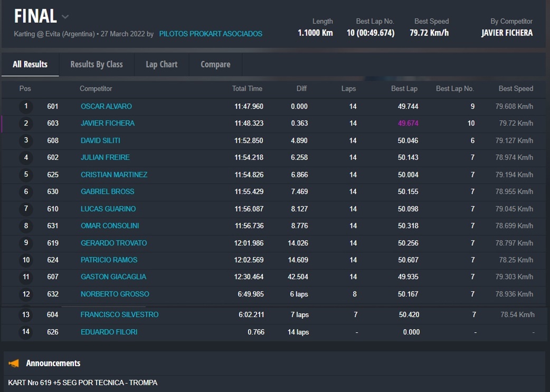Click the Best Lap column header

pyautogui.click(x=404, y=89)
